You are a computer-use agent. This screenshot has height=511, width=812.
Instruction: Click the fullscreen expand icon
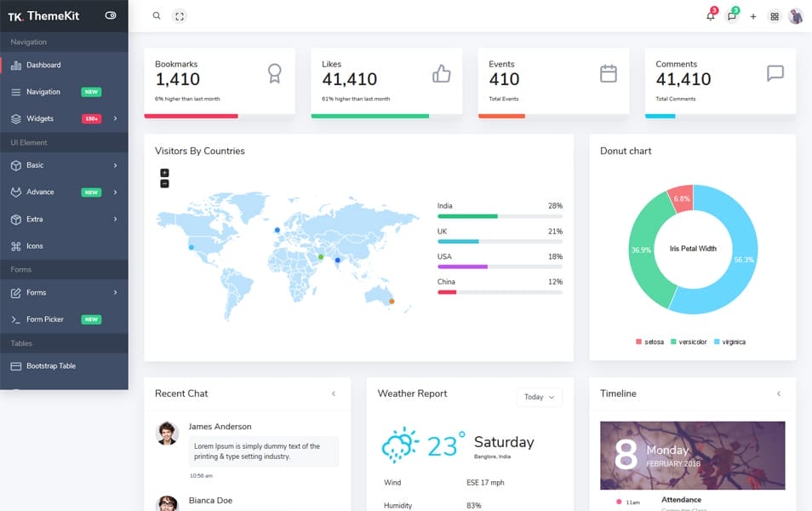[180, 15]
